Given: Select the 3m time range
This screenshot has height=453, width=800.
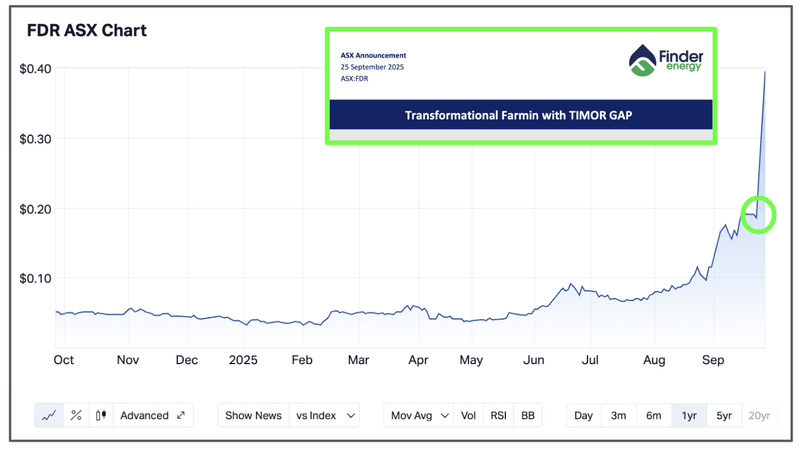Looking at the screenshot, I should click(617, 415).
